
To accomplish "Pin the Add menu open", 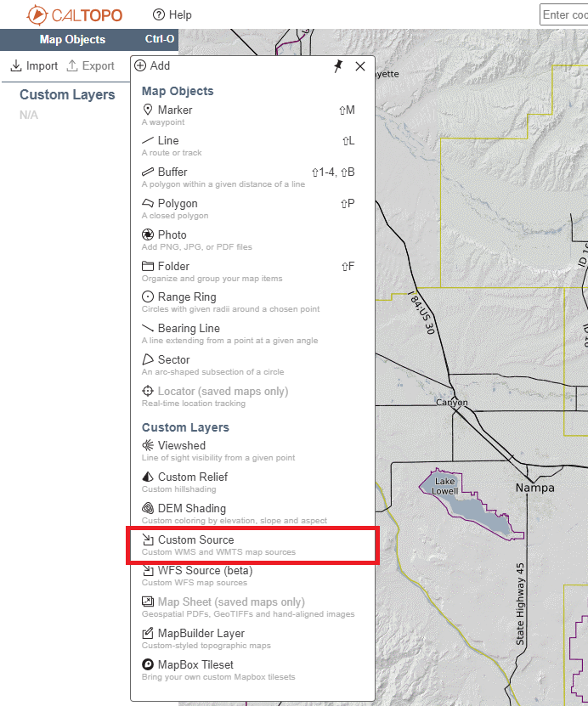I will pyautogui.click(x=338, y=66).
